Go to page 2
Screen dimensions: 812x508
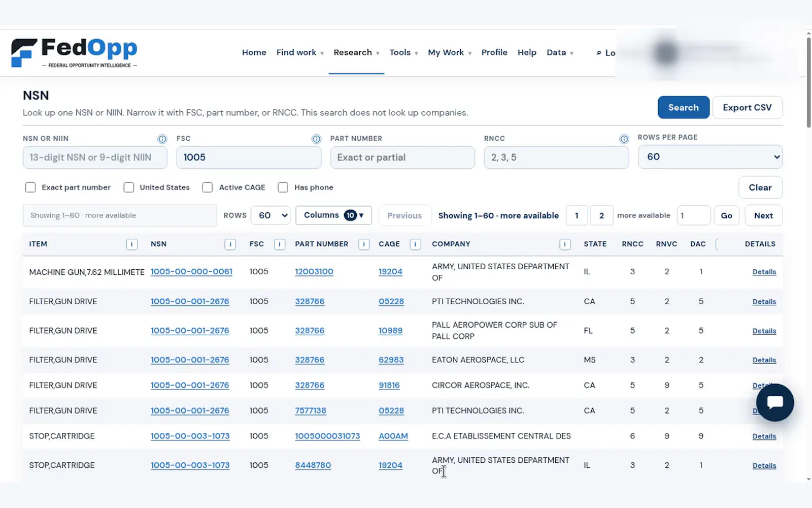point(601,215)
